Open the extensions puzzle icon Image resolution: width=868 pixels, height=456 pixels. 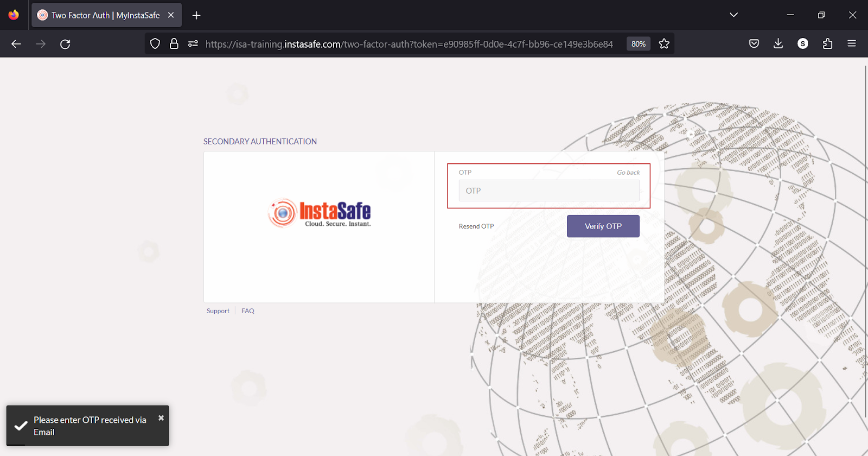click(827, 44)
